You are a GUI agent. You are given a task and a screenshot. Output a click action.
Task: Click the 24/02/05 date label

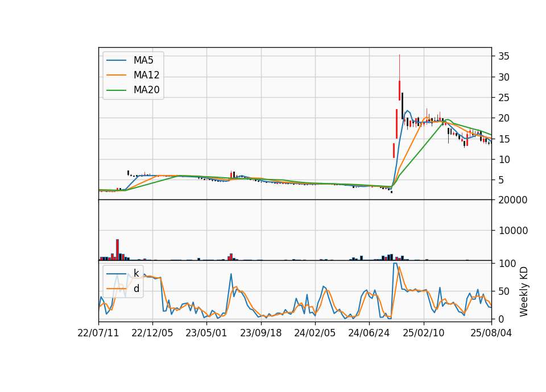click(315, 333)
